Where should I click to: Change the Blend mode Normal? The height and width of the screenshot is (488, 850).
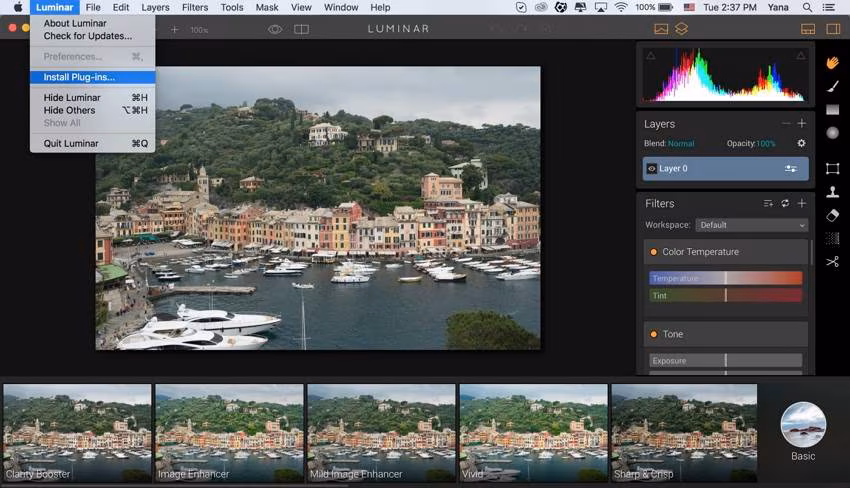tap(681, 144)
